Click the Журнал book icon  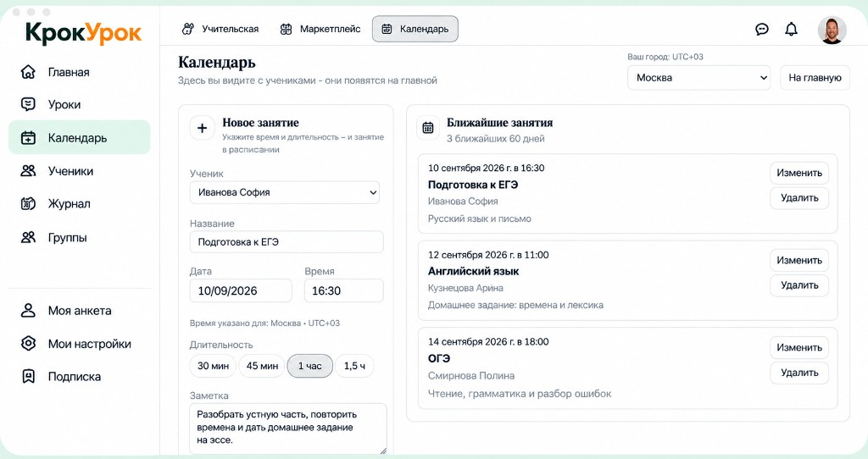[28, 203]
